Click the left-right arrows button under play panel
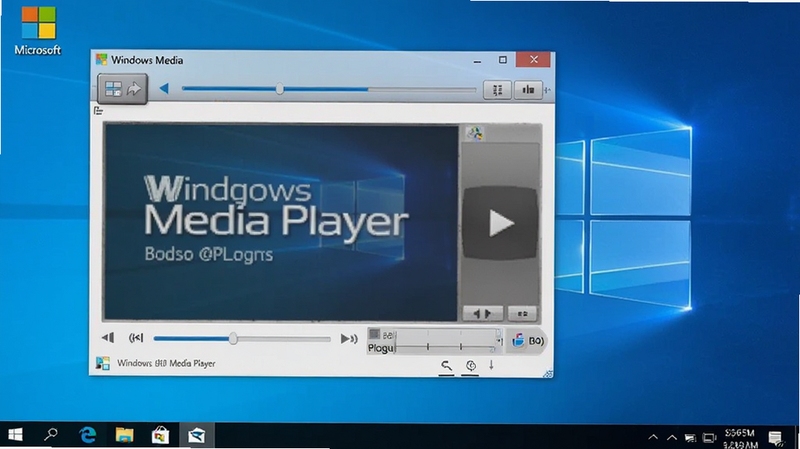The image size is (800, 449). pyautogui.click(x=482, y=313)
